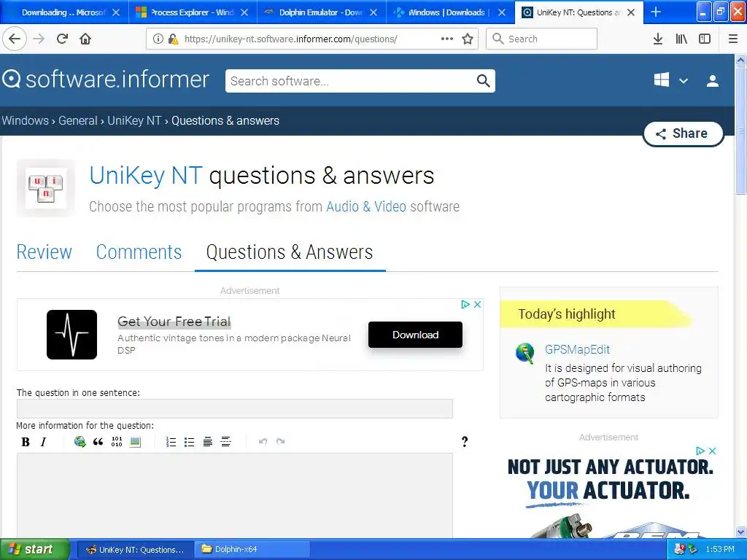Insert a quote block
Viewport: 747px width, 560px height.
pyautogui.click(x=98, y=442)
